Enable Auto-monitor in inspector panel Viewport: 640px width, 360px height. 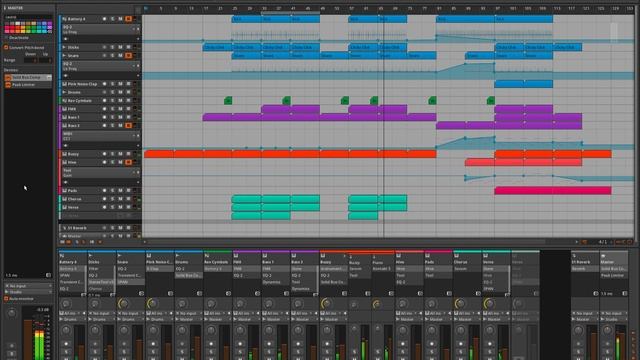coord(7,299)
